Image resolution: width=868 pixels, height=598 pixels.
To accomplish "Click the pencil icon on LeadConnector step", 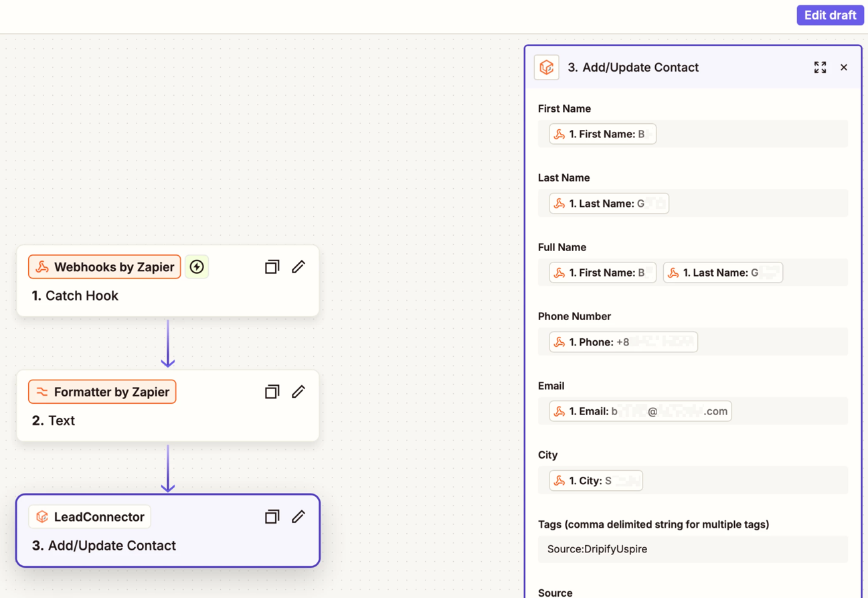I will coord(298,516).
